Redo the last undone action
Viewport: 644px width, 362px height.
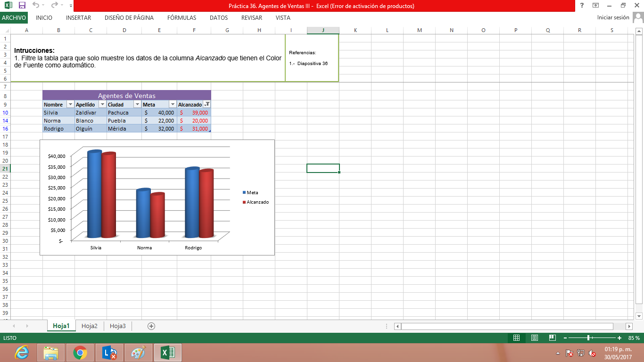[x=54, y=6]
